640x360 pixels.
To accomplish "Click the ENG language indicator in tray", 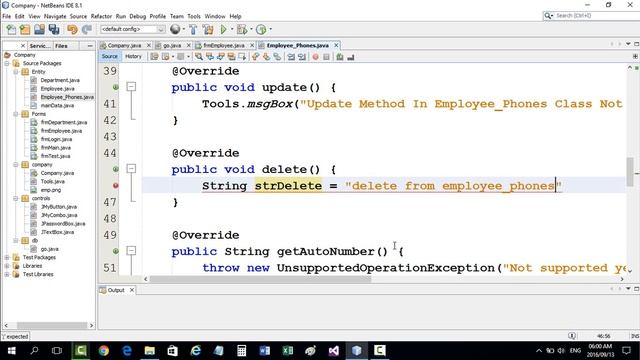I will pyautogui.click(x=575, y=351).
